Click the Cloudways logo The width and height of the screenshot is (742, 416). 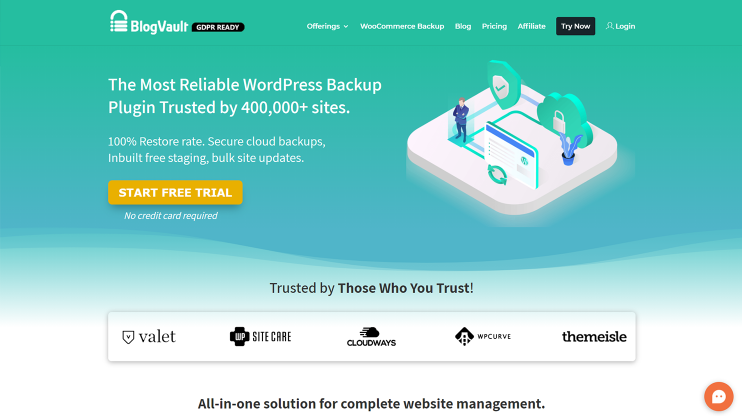[x=371, y=336]
